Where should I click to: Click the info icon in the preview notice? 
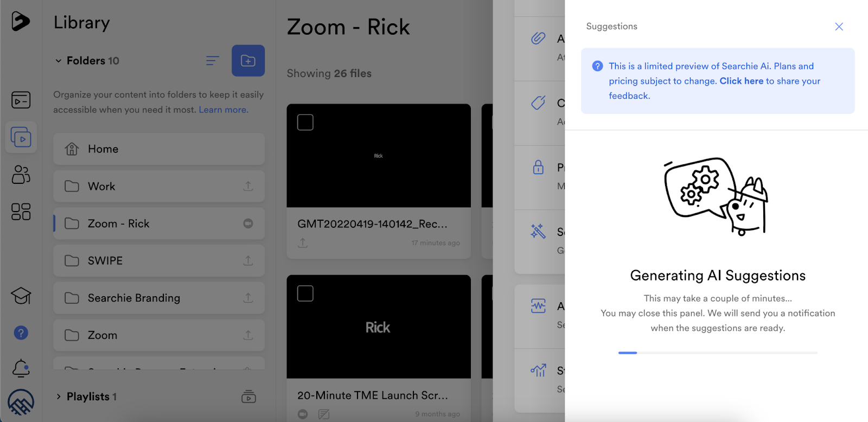point(597,66)
